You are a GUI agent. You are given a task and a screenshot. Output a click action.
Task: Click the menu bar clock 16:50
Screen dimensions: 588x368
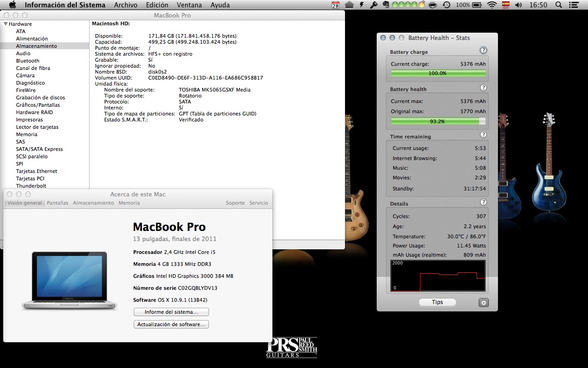coord(538,5)
